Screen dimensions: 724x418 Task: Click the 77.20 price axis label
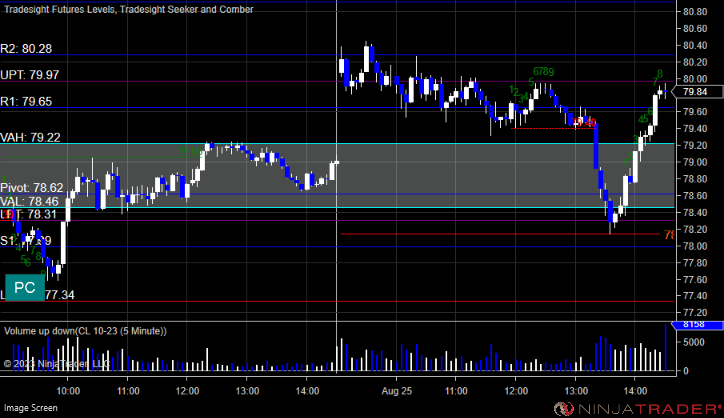click(695, 313)
